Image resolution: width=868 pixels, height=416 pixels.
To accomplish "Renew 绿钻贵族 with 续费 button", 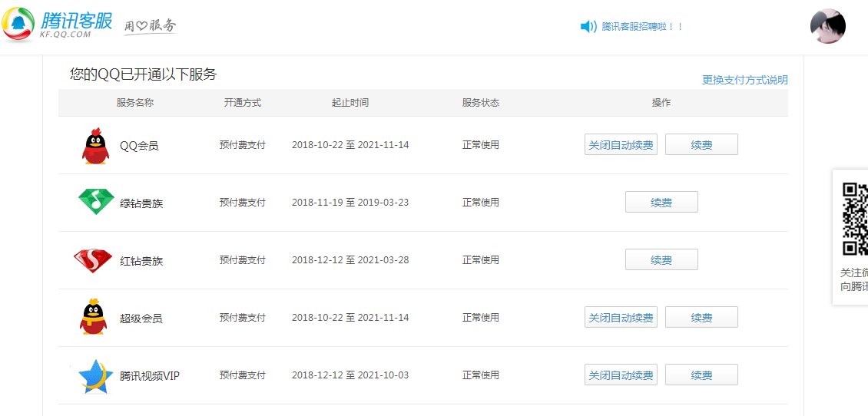I will coord(661,202).
